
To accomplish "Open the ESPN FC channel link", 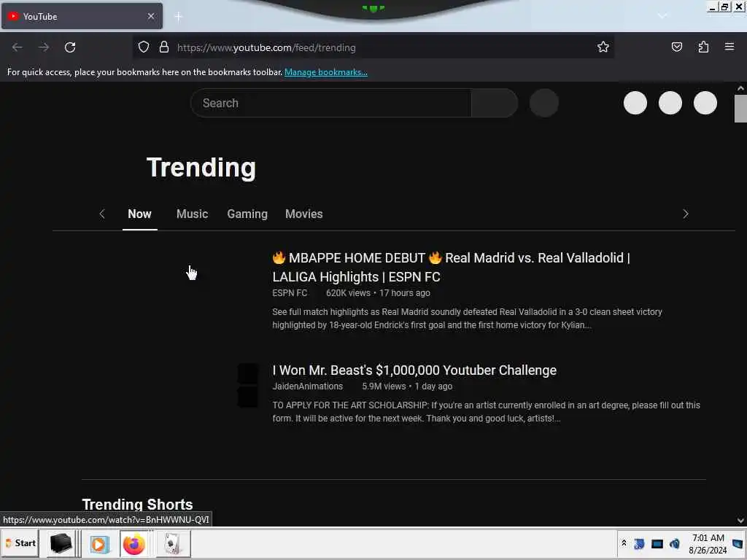I will tap(290, 293).
